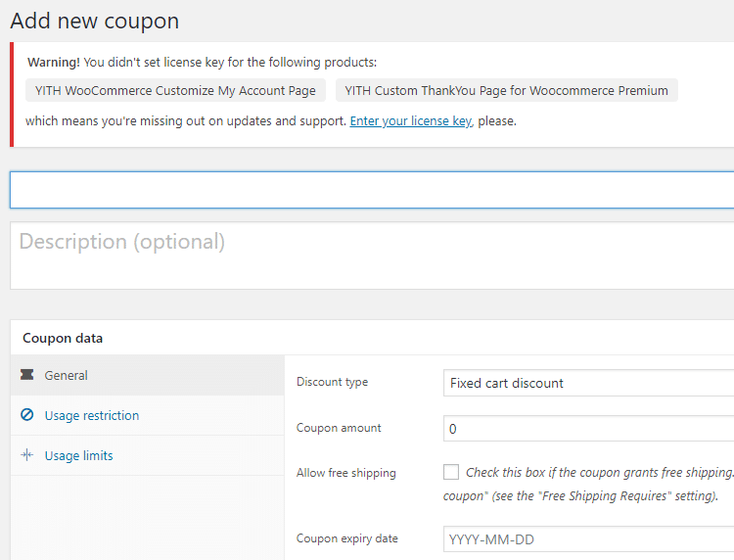Click the Discount type label
Viewport: 734px width, 560px height.
332,382
